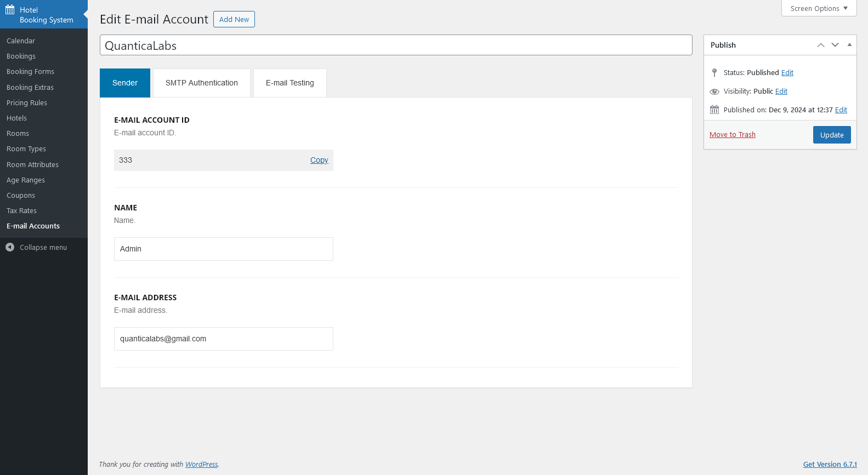868x475 pixels.
Task: Edit the Visibility setting
Action: tap(781, 91)
